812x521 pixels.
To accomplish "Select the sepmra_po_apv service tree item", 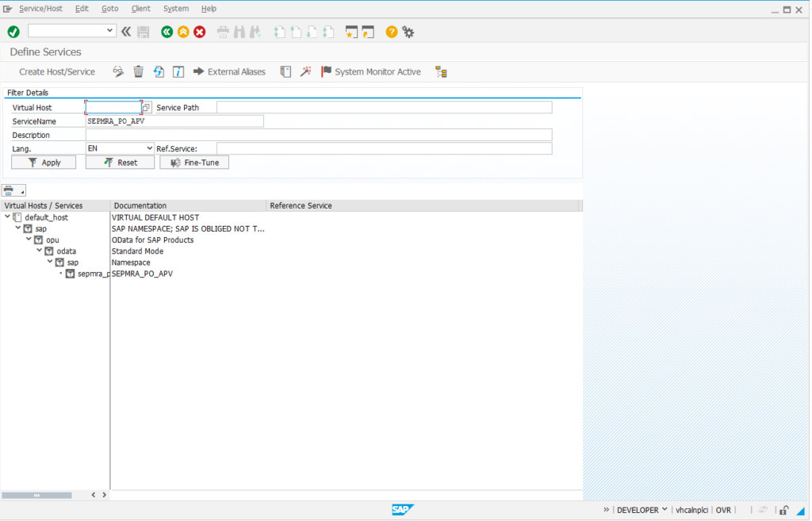I will point(89,274).
